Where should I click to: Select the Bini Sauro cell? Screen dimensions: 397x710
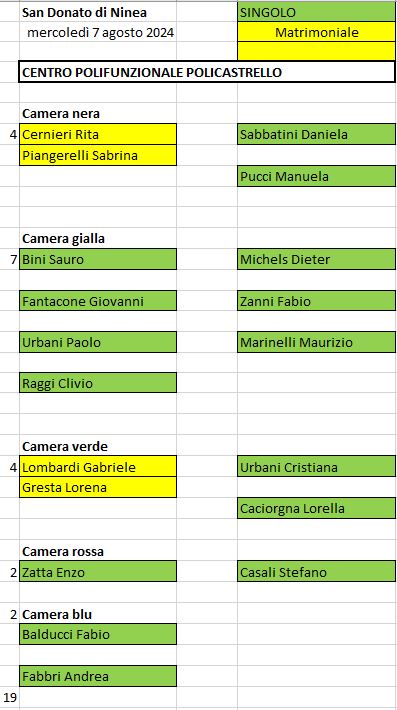98,259
